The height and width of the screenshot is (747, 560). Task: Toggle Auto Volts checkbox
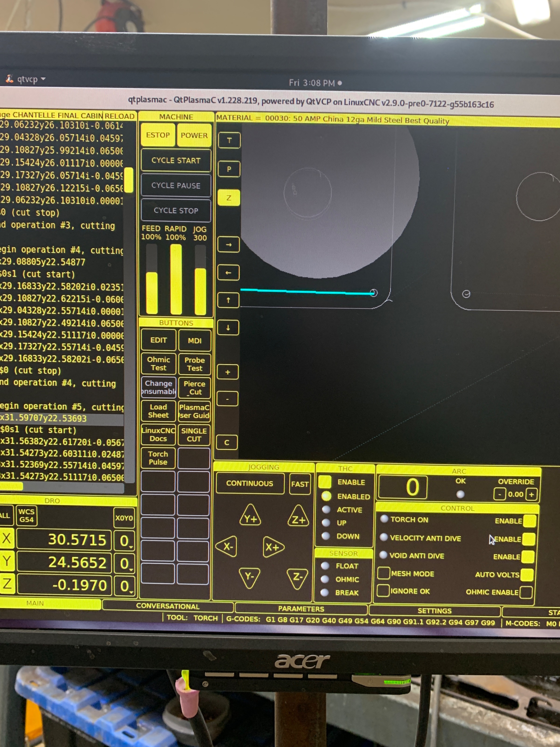[527, 575]
